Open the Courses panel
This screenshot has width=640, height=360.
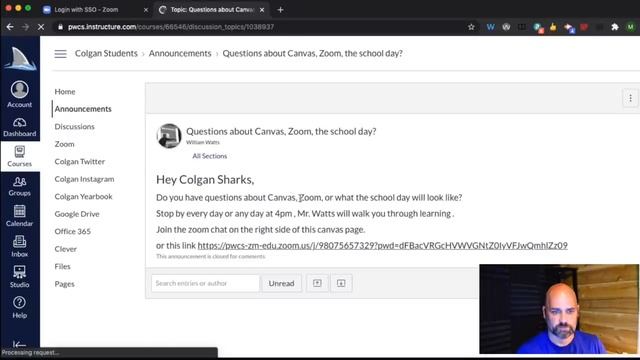(x=20, y=156)
